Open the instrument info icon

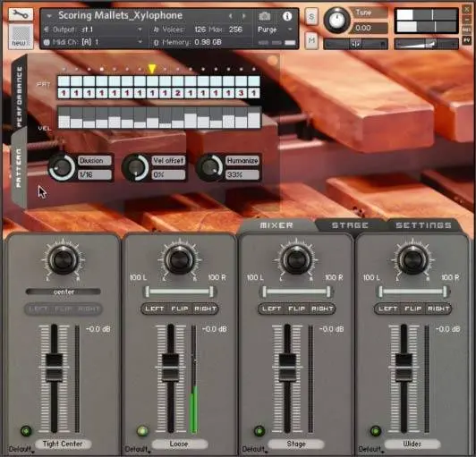tap(287, 16)
